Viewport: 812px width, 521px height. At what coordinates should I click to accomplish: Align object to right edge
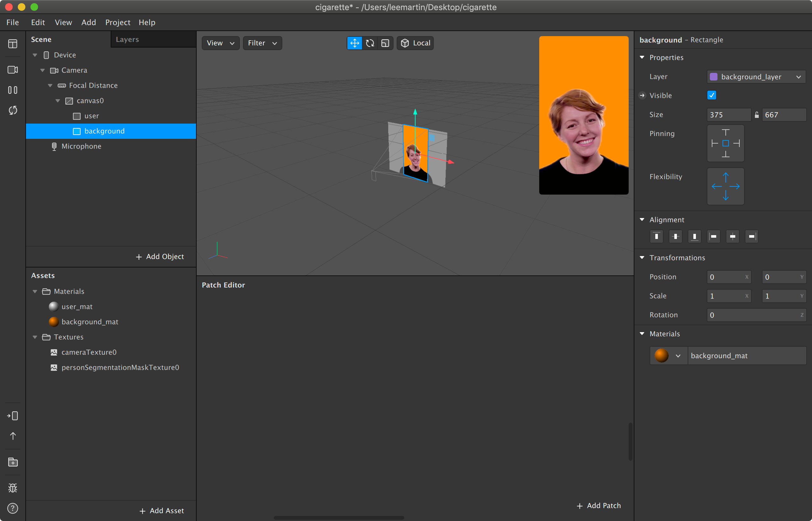751,236
